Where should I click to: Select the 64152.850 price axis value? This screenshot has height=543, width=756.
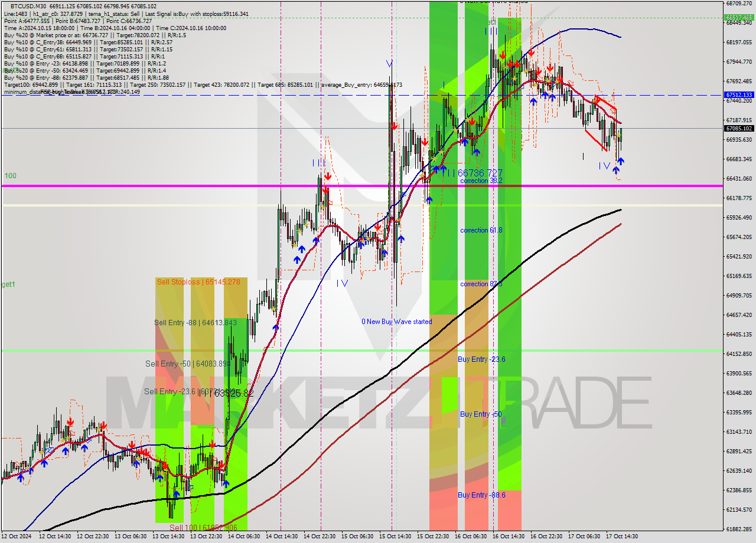739,354
